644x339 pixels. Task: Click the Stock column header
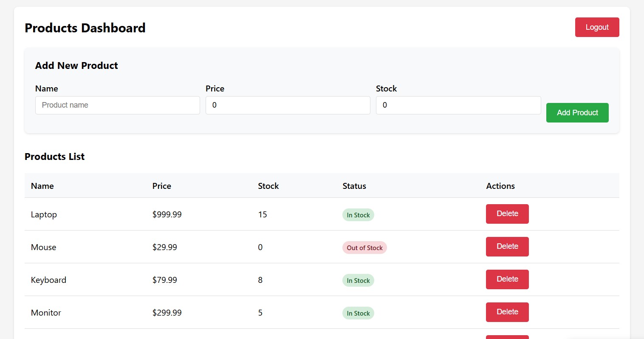point(268,186)
